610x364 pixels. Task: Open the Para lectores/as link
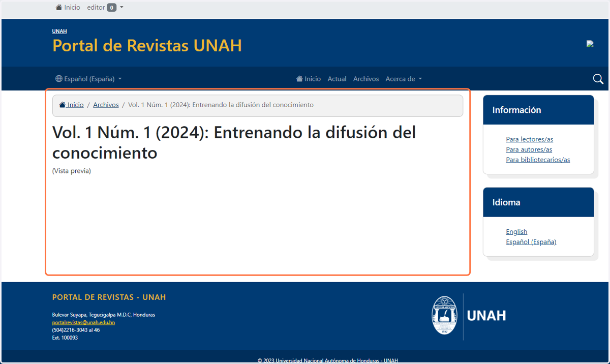[x=530, y=139]
